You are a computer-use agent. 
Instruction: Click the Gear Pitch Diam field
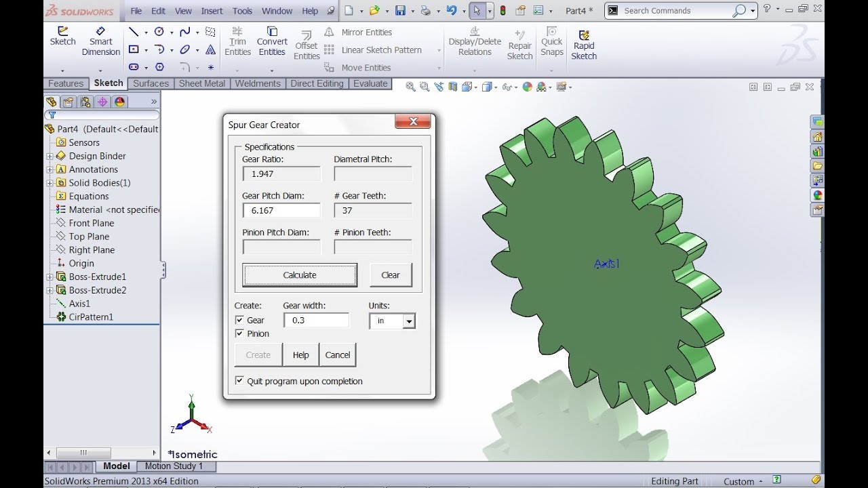click(281, 211)
